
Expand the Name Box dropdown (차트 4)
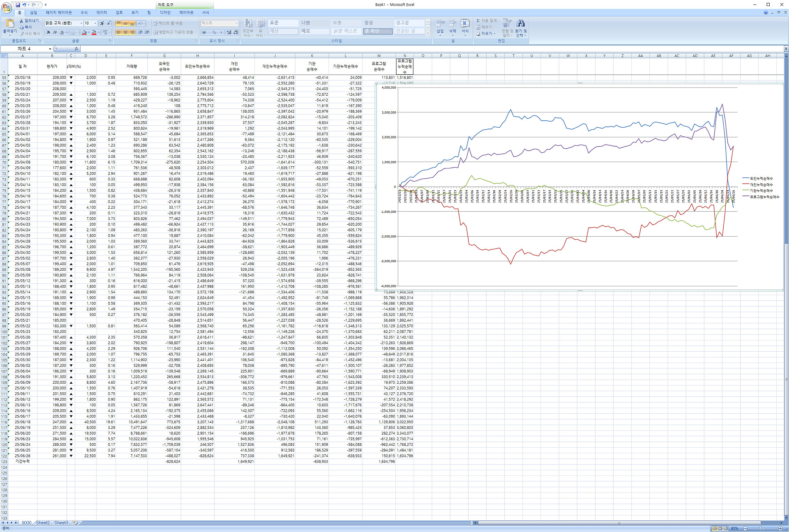pyautogui.click(x=50, y=49)
